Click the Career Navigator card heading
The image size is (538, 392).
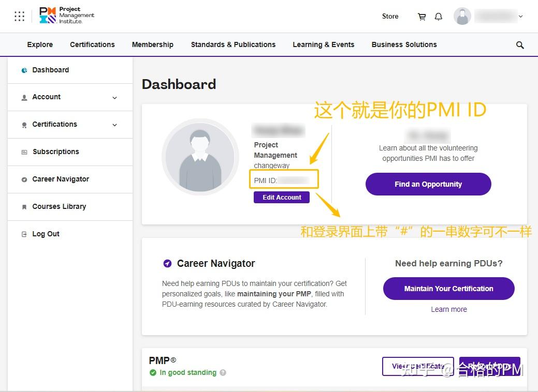point(216,264)
